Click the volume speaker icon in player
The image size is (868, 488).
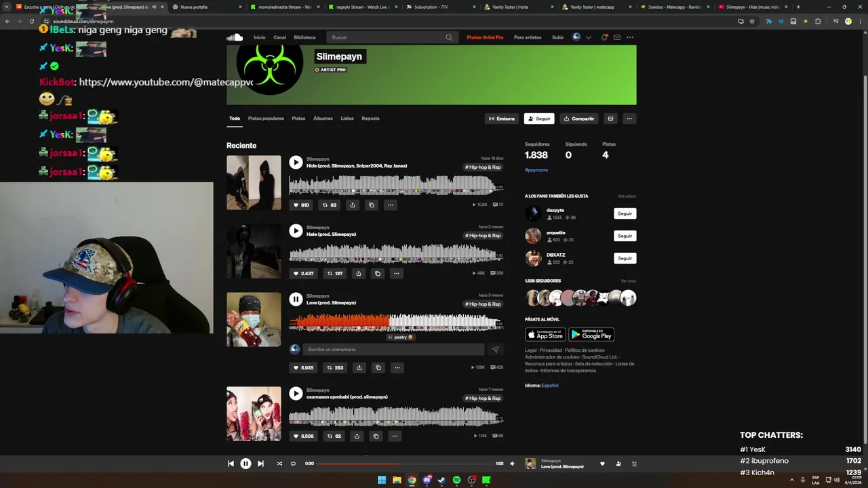pos(512,464)
